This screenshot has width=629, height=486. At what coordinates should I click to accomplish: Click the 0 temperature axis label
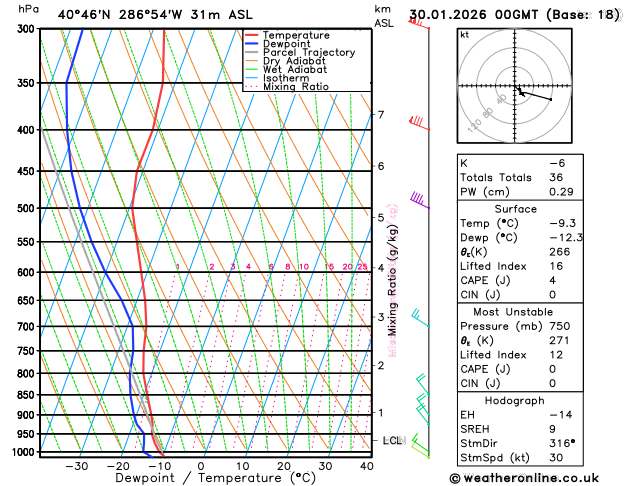201,466
